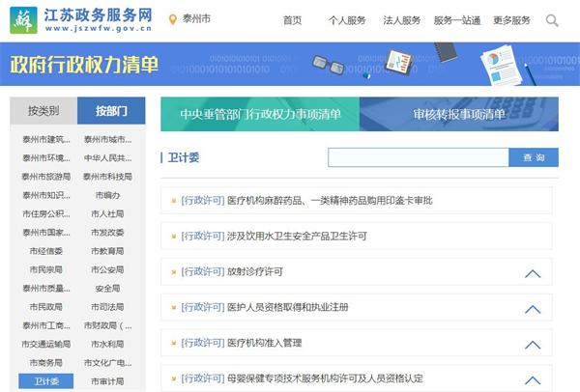Click the search magnifier icon in header
This screenshot has width=580, height=392.
click(x=552, y=20)
